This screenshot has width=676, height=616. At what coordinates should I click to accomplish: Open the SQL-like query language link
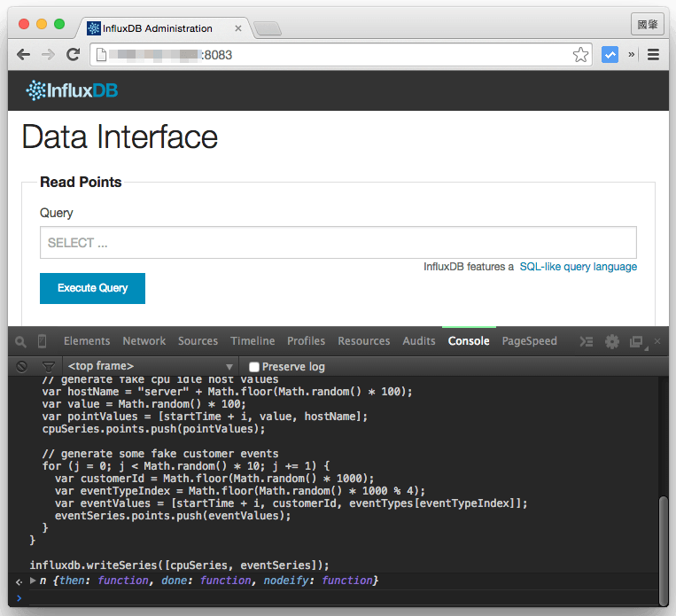579,267
